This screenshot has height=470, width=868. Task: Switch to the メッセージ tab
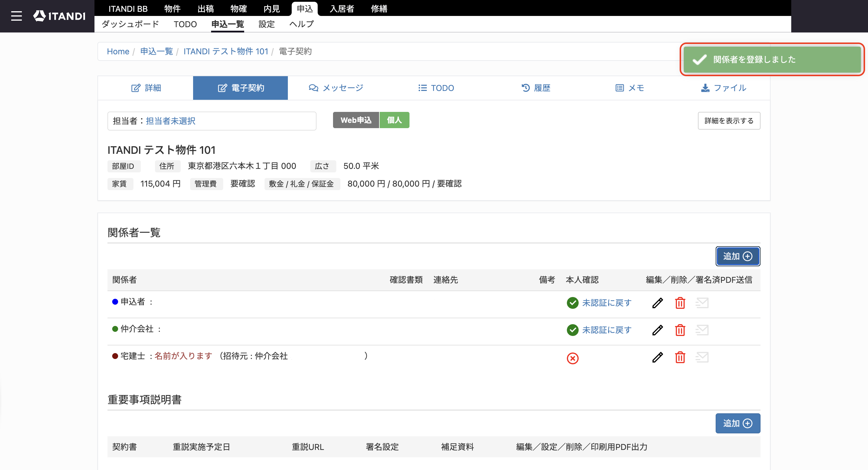(336, 88)
